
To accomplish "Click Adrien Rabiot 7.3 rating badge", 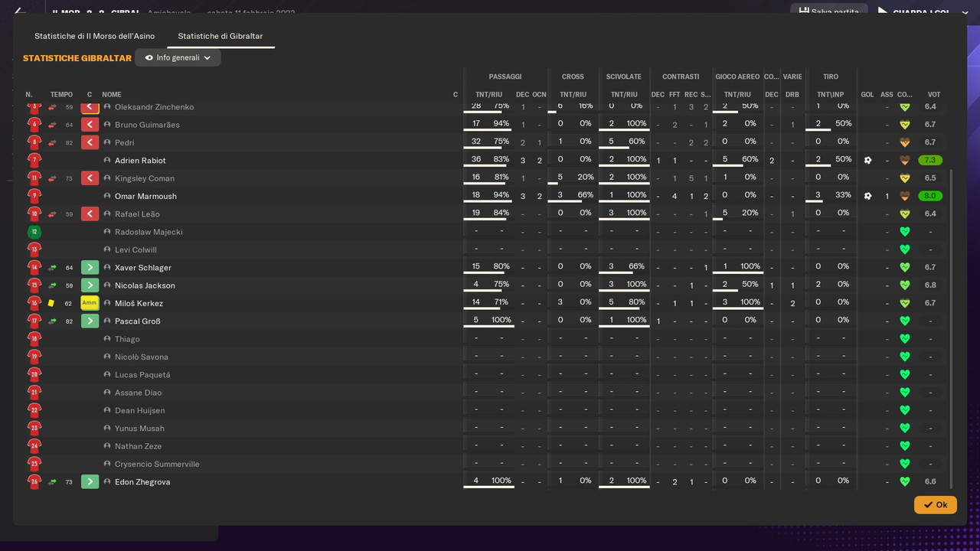I will click(930, 161).
